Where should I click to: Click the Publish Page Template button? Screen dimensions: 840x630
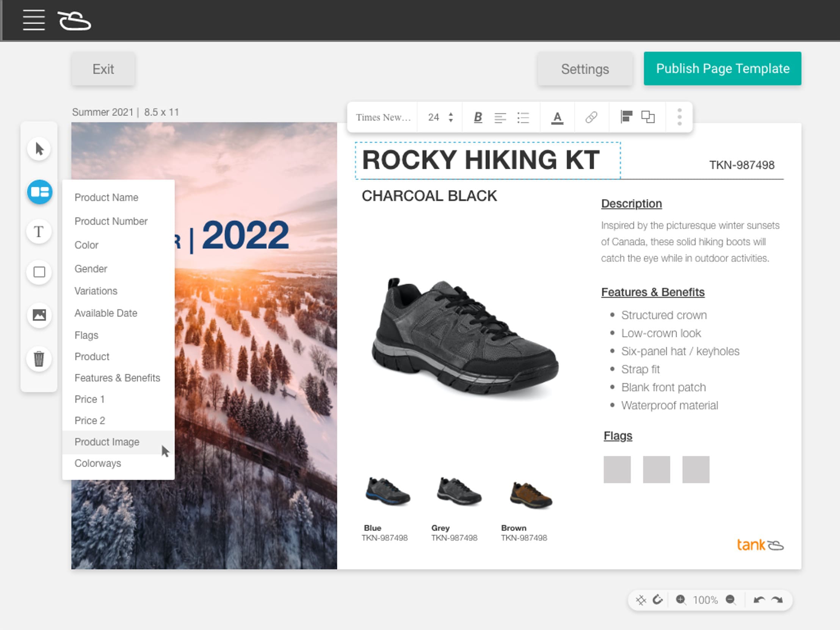point(723,68)
